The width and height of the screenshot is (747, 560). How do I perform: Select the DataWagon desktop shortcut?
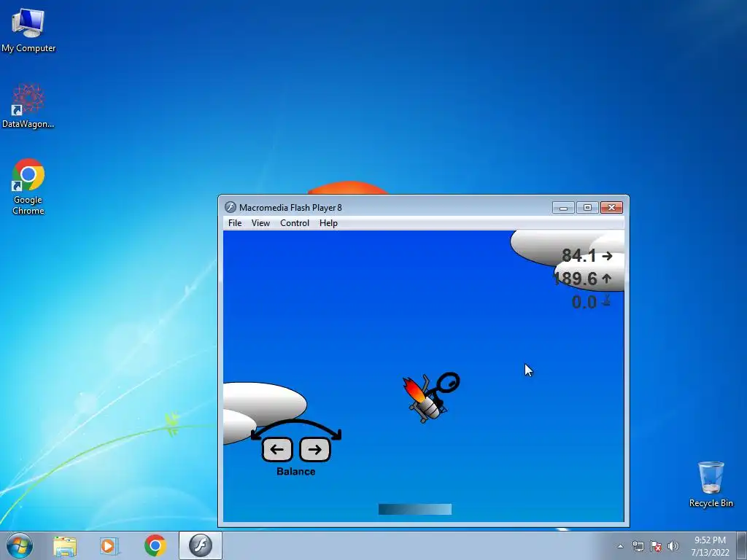[x=28, y=106]
